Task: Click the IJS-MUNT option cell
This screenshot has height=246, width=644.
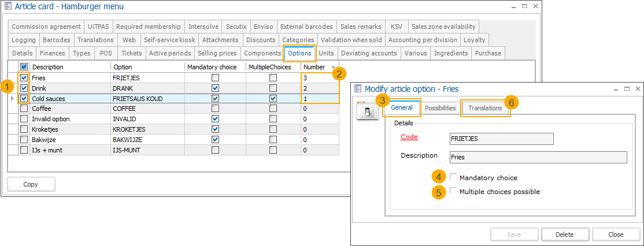Action: tap(148, 150)
